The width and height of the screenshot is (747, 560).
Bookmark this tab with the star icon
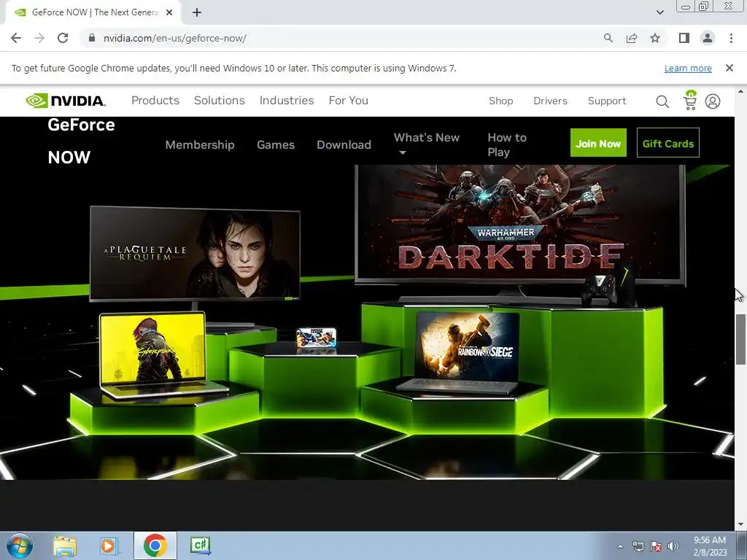point(655,38)
